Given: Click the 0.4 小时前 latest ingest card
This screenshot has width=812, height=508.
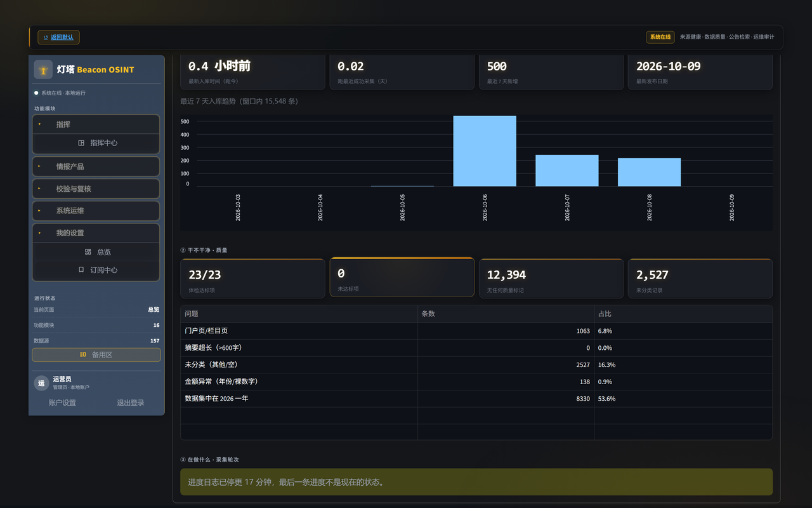Looking at the screenshot, I should point(253,72).
